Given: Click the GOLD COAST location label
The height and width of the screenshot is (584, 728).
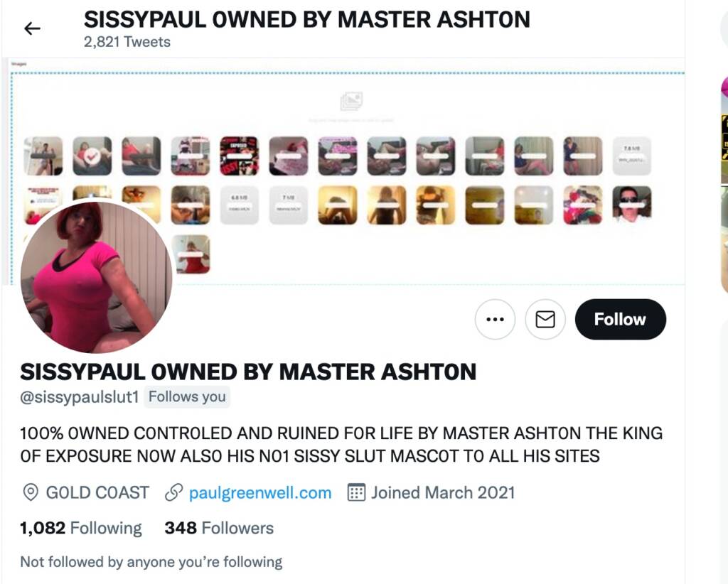Looking at the screenshot, I should point(97,492).
